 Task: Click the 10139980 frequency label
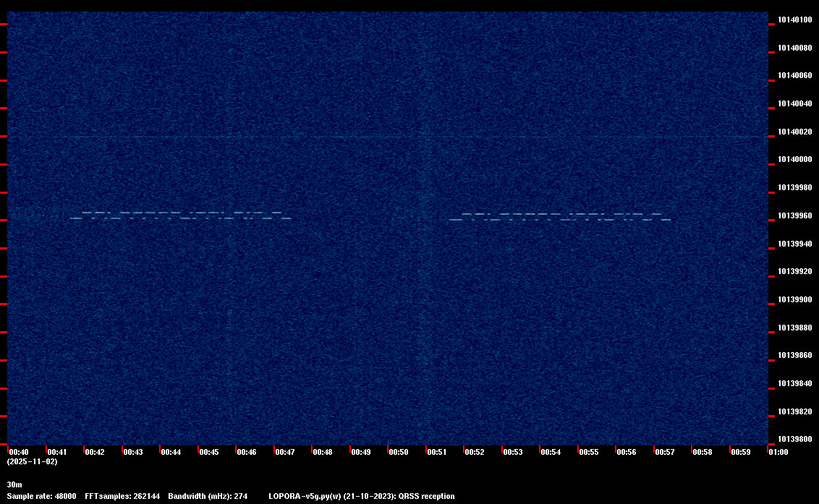point(795,187)
